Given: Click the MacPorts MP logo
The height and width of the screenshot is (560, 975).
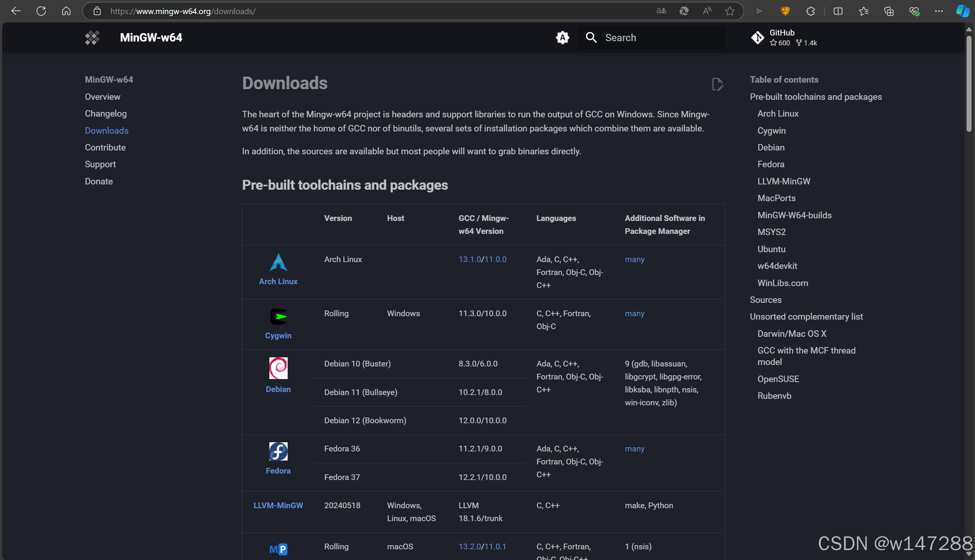Looking at the screenshot, I should point(278,549).
